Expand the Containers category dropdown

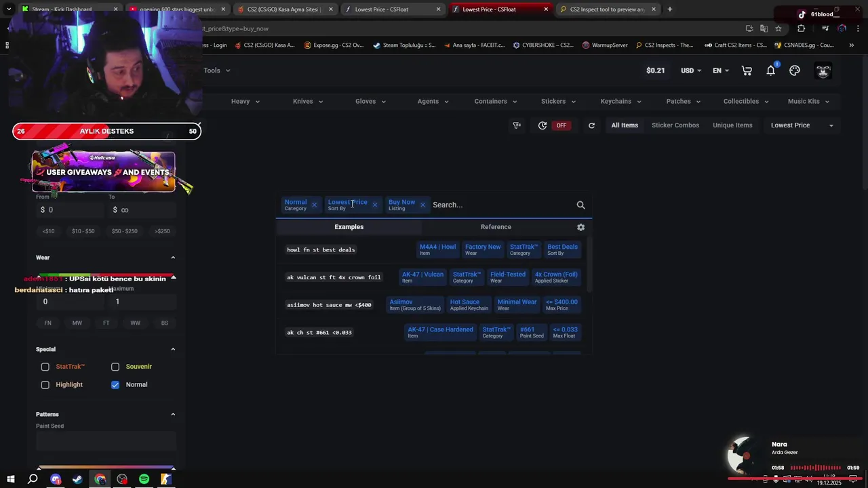pos(496,102)
